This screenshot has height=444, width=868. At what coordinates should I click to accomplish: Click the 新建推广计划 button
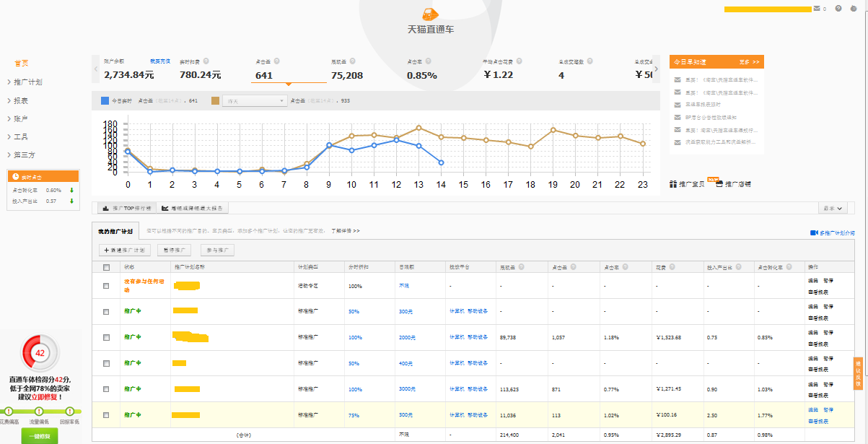click(125, 251)
